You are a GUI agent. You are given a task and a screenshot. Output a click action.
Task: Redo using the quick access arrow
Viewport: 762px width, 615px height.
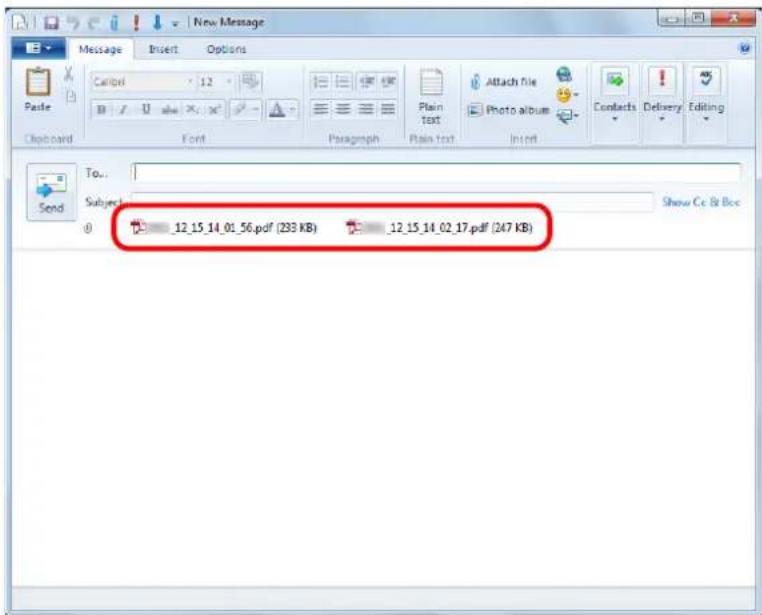93,22
